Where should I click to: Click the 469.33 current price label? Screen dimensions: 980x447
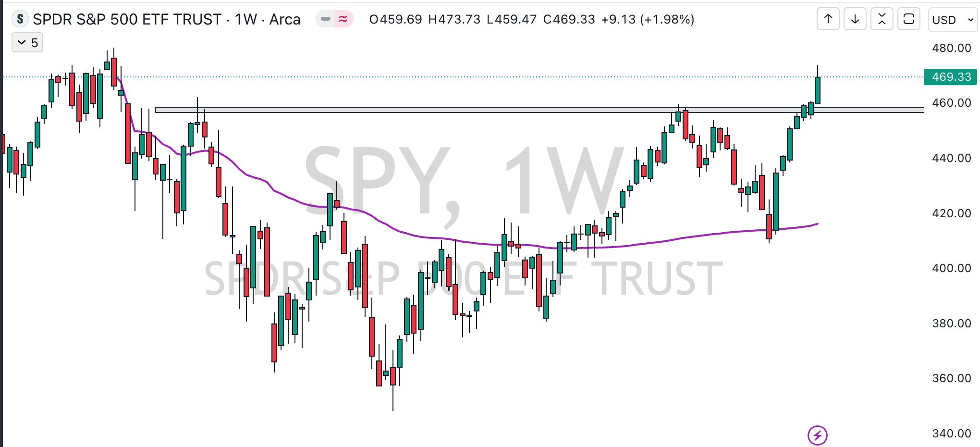point(951,77)
